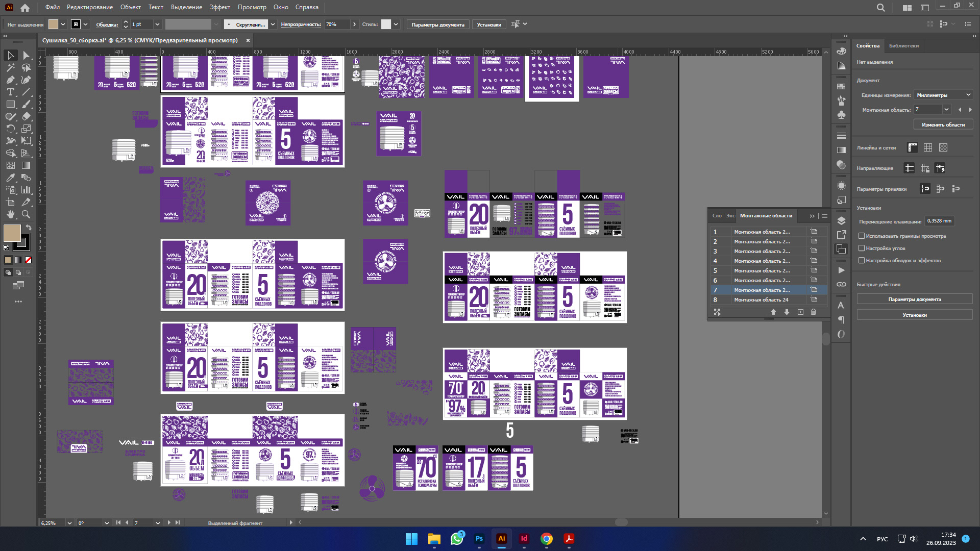This screenshot has height=551, width=980.
Task: Create new artboard with plus icon
Action: pyautogui.click(x=800, y=312)
